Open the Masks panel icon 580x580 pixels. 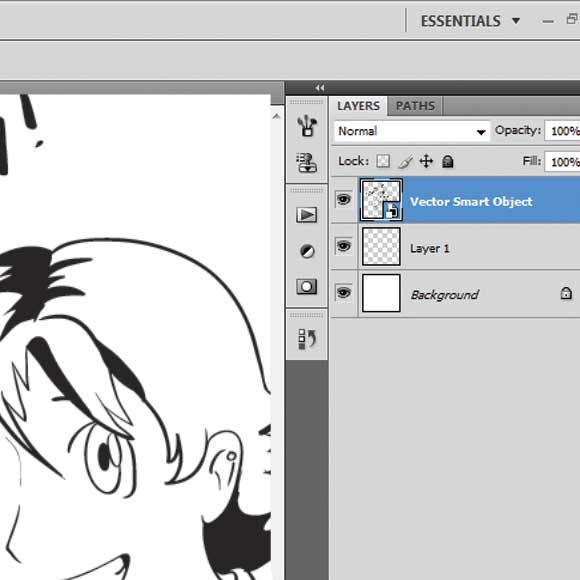[x=307, y=287]
